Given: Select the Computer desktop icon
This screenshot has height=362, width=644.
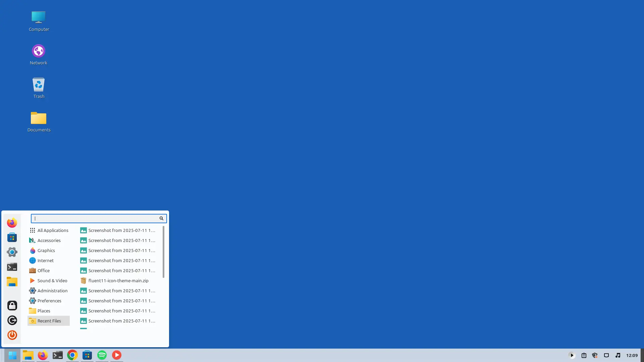Looking at the screenshot, I should click(39, 21).
